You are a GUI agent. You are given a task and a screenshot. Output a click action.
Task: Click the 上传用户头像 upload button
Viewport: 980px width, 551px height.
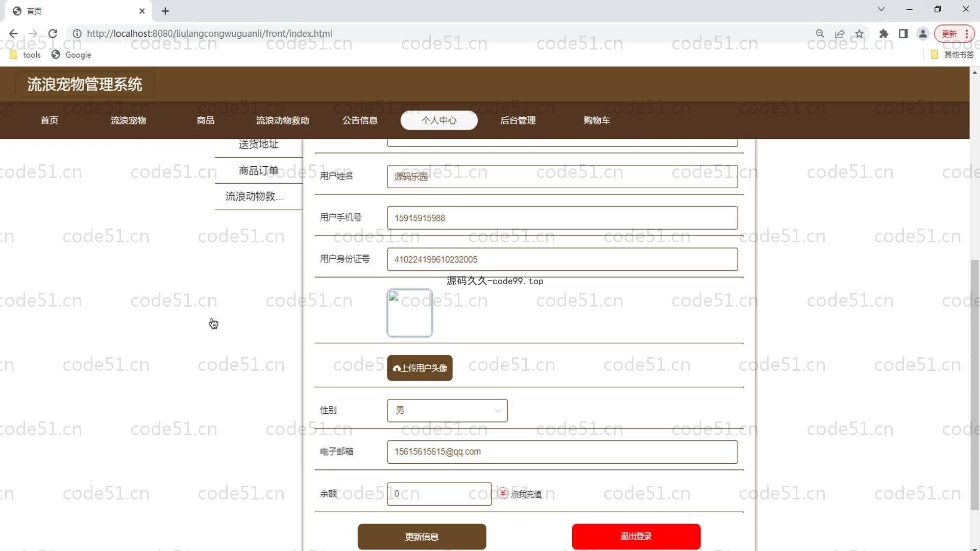click(x=420, y=368)
